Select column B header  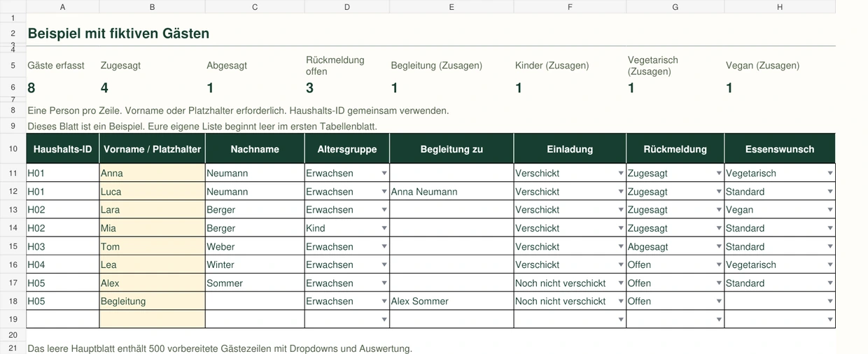point(152,6)
